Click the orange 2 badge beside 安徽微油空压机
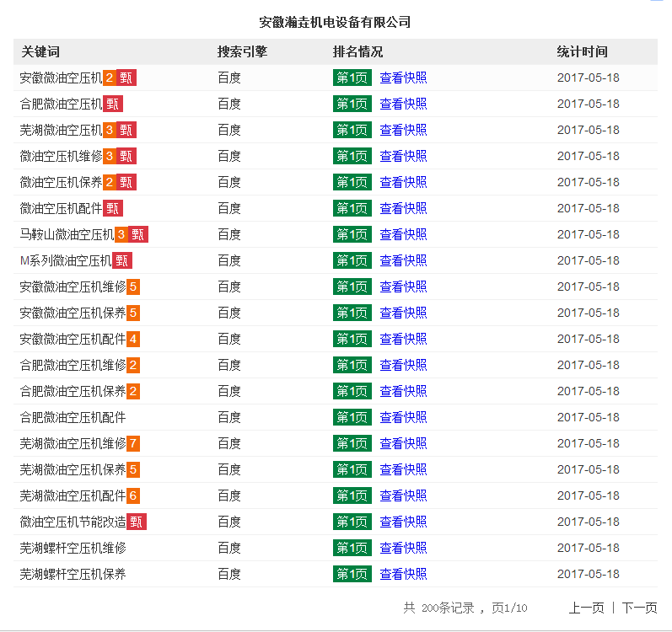Viewport: 672px width, 632px height. pyautogui.click(x=109, y=78)
